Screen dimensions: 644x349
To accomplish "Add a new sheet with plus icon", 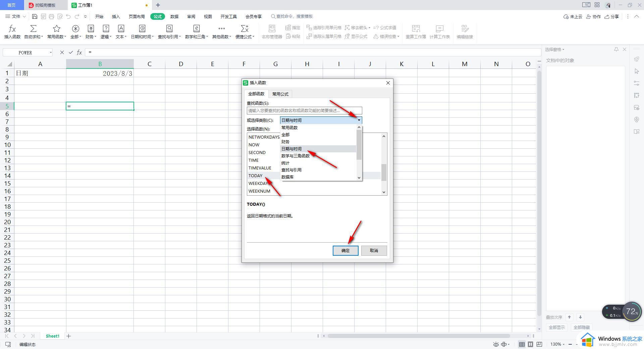I will coord(69,336).
